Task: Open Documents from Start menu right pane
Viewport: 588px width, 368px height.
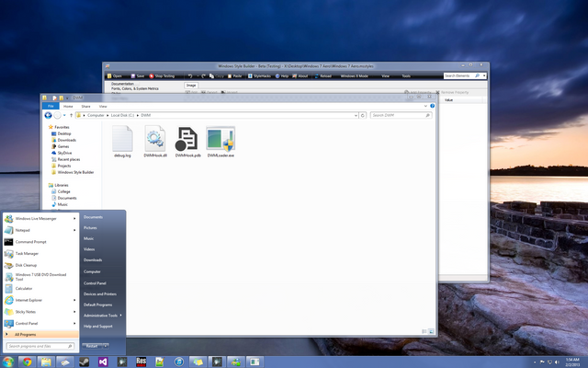Action: (x=93, y=217)
